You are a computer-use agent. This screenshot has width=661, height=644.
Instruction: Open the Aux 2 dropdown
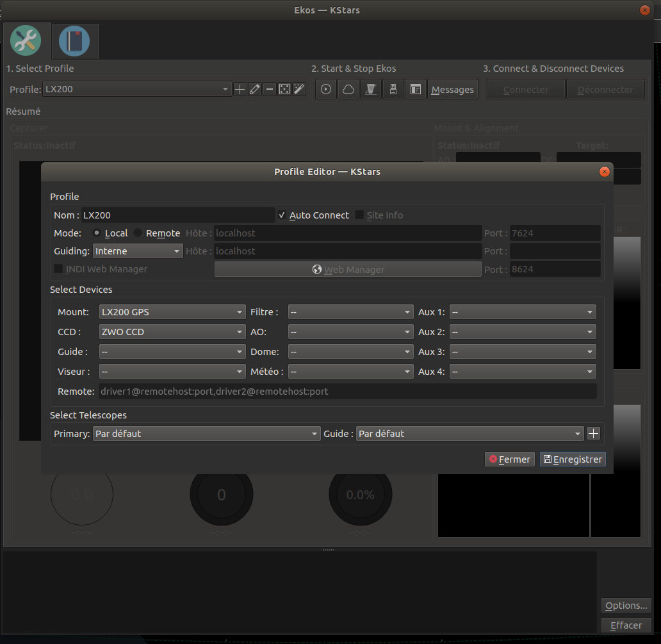pos(523,331)
